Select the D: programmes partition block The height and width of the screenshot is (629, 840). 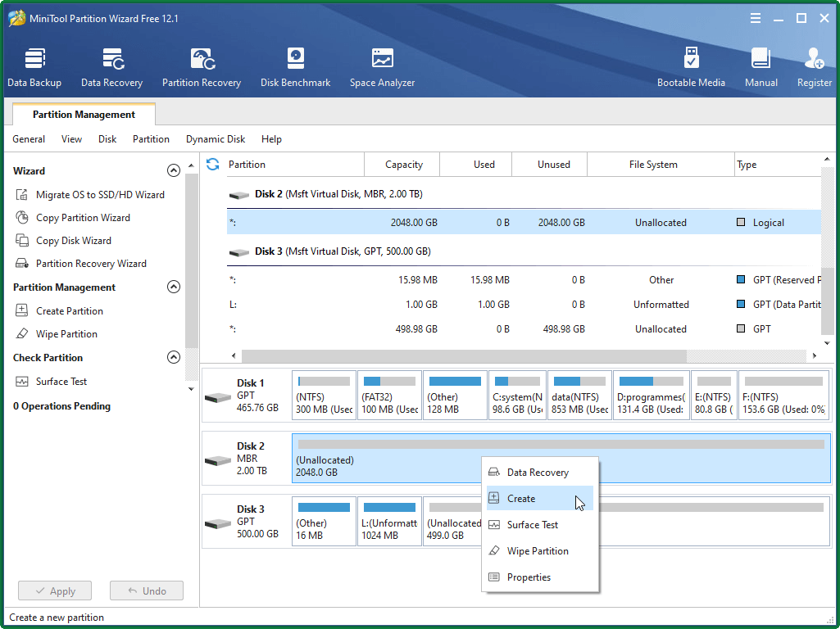(x=651, y=395)
